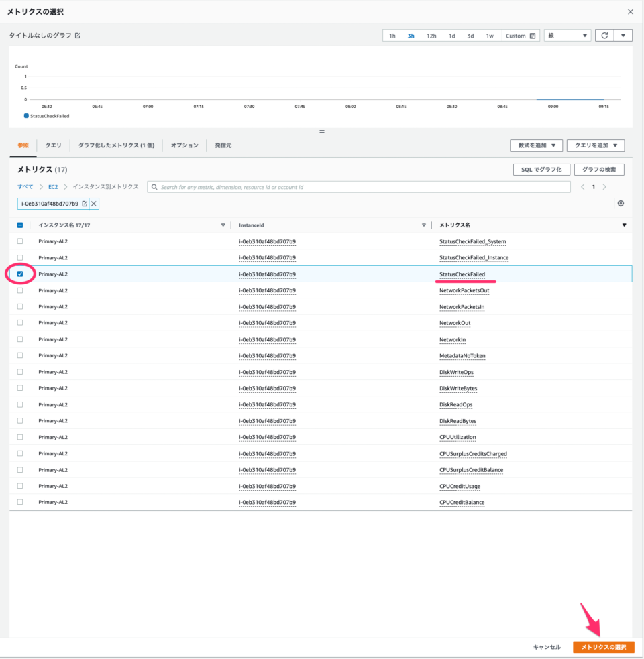Image resolution: width=644 pixels, height=659 pixels.
Task: Switch to the オプション tab
Action: (184, 145)
